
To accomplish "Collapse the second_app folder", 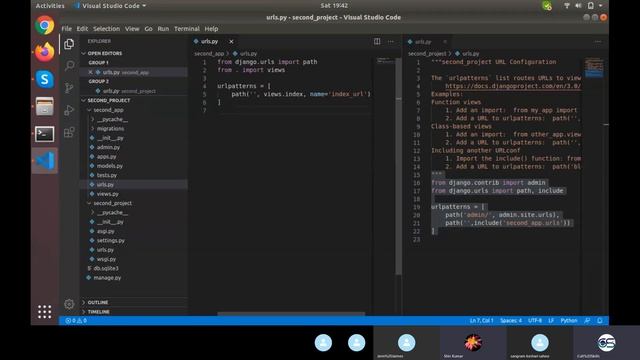I will 89,110.
